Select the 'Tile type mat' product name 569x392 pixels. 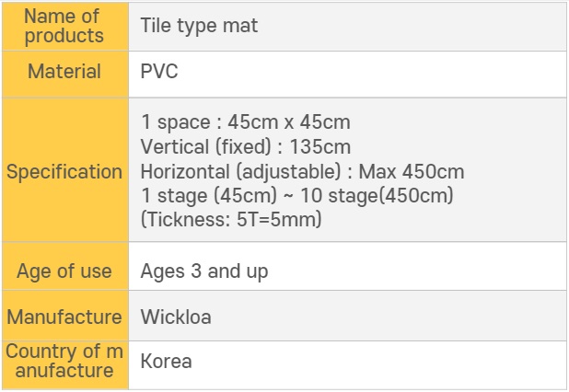tap(199, 26)
